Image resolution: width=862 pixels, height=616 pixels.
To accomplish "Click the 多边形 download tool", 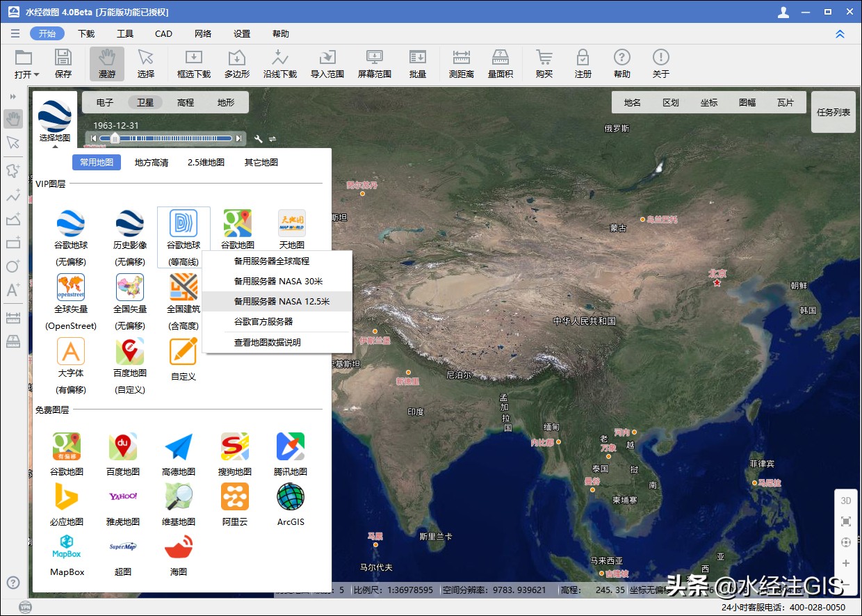I will click(x=237, y=63).
